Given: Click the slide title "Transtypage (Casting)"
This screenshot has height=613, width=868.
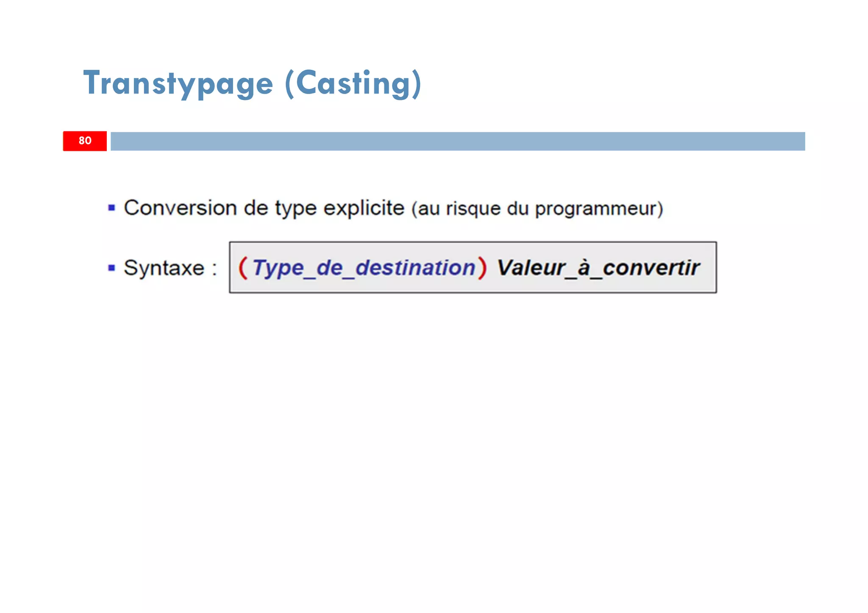Looking at the screenshot, I should point(253,83).
